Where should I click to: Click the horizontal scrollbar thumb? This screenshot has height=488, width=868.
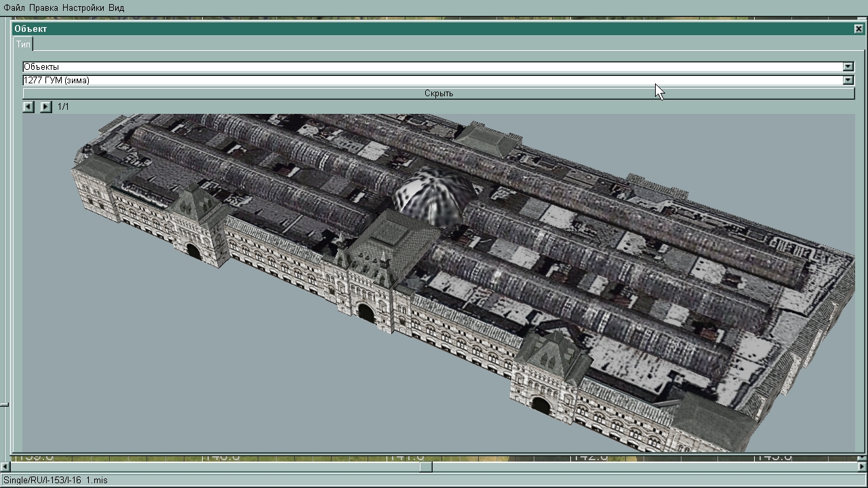[x=426, y=466]
